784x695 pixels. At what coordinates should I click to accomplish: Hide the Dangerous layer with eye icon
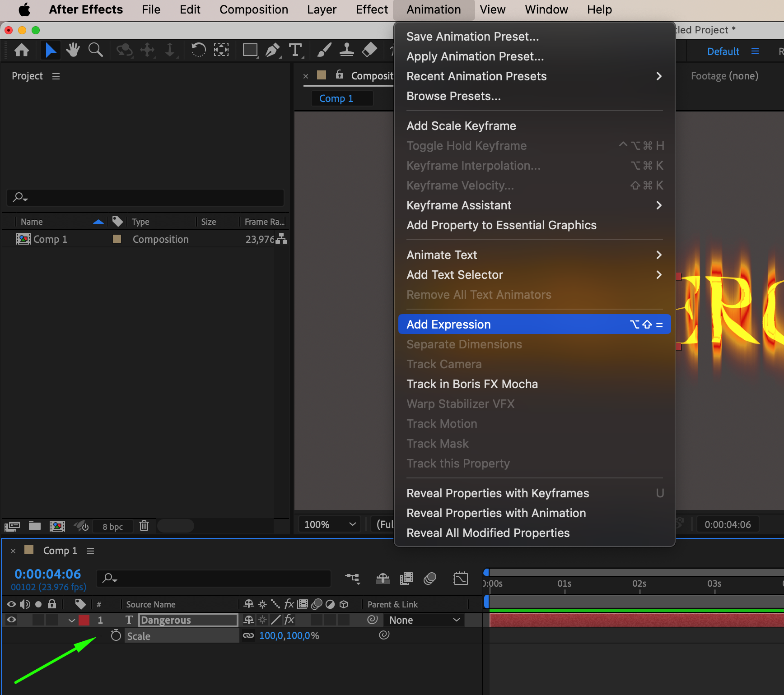click(x=11, y=620)
